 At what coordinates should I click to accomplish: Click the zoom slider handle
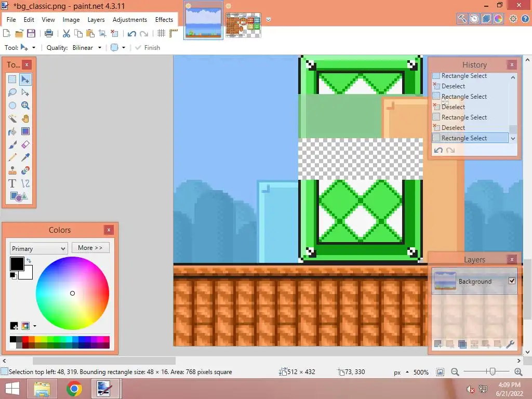point(493,372)
